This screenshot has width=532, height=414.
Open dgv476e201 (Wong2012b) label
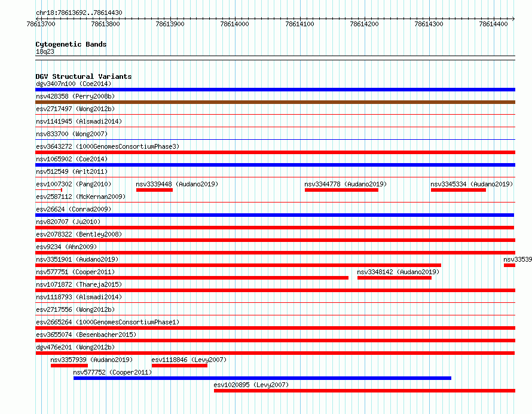point(75,347)
